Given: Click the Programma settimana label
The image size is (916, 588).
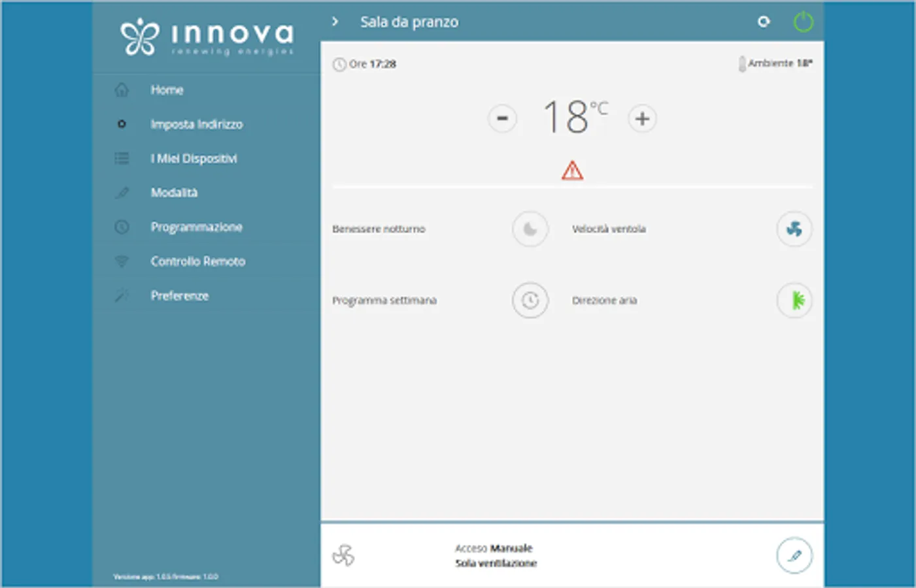Looking at the screenshot, I should tap(384, 301).
